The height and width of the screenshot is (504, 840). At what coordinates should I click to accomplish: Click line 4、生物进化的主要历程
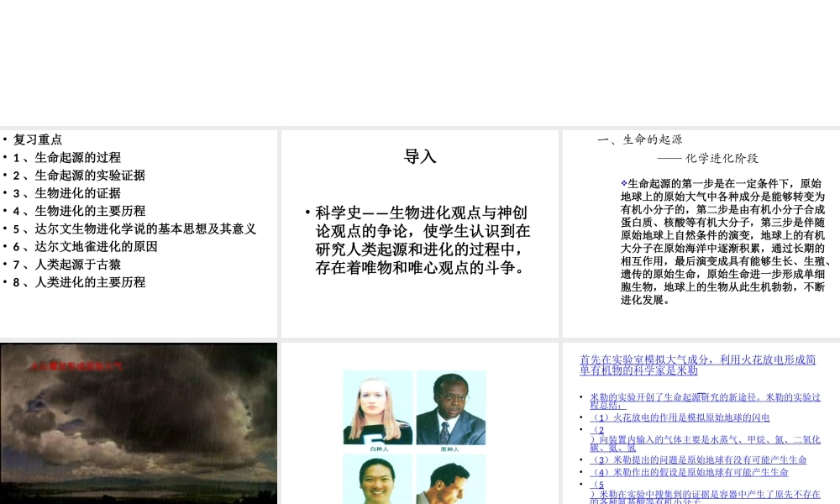pyautogui.click(x=79, y=211)
